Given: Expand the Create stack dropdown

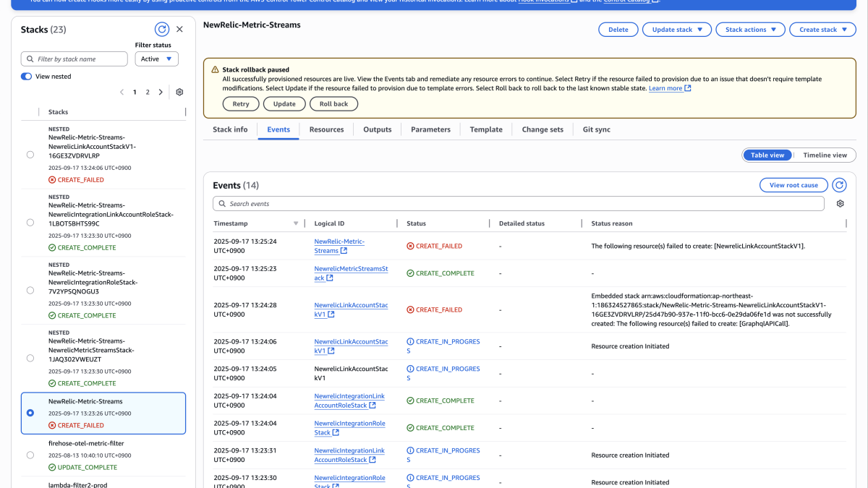Looking at the screenshot, I should click(823, 30).
